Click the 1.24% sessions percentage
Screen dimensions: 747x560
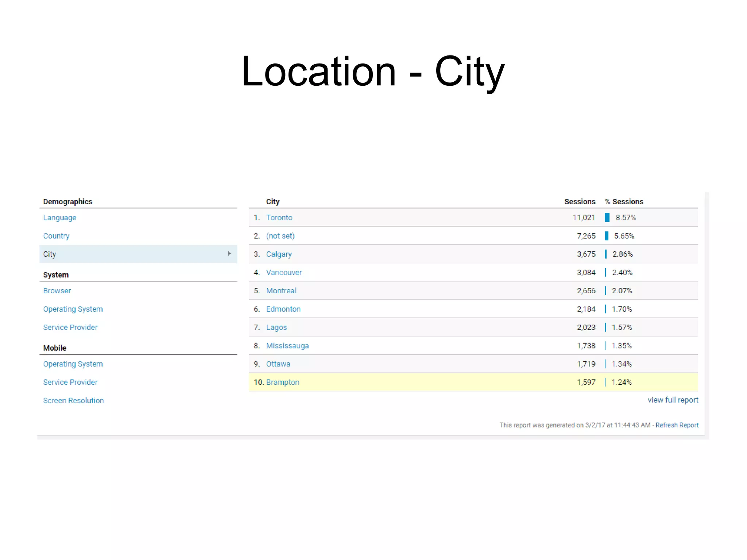[622, 382]
